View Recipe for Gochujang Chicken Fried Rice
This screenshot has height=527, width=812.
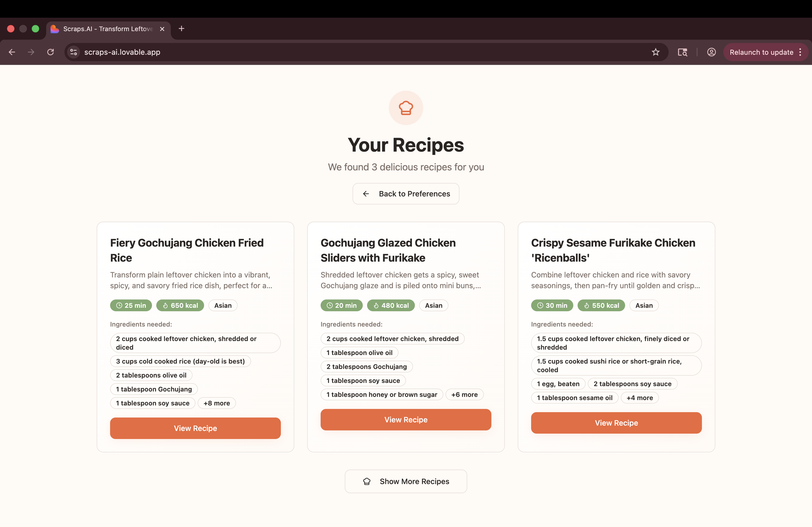195,428
